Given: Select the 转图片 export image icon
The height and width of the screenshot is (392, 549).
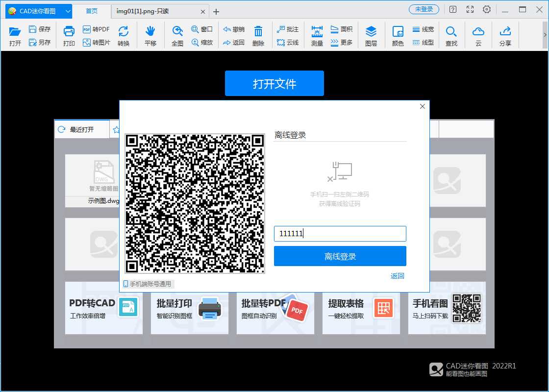Looking at the screenshot, I should (x=96, y=42).
